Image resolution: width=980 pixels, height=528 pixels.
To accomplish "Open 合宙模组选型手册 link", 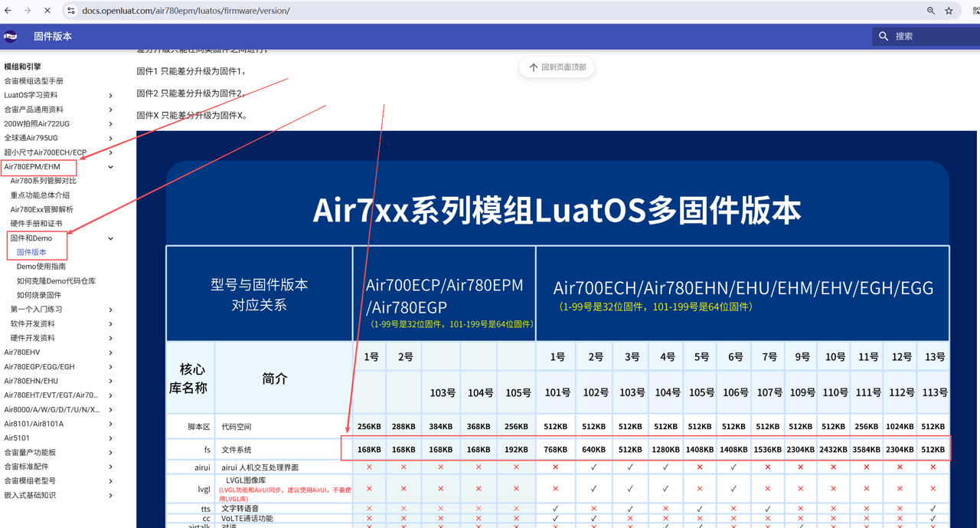I will [34, 81].
